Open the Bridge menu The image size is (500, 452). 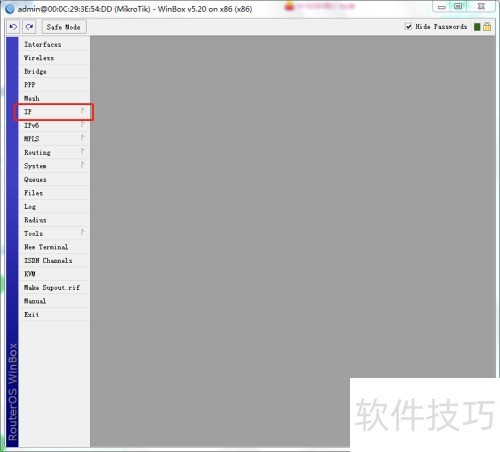(x=54, y=71)
